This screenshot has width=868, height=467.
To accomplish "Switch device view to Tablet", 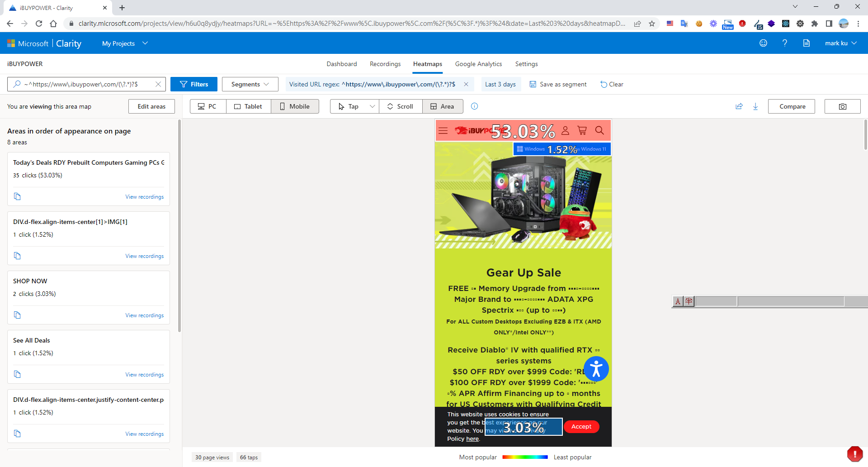I will click(248, 106).
